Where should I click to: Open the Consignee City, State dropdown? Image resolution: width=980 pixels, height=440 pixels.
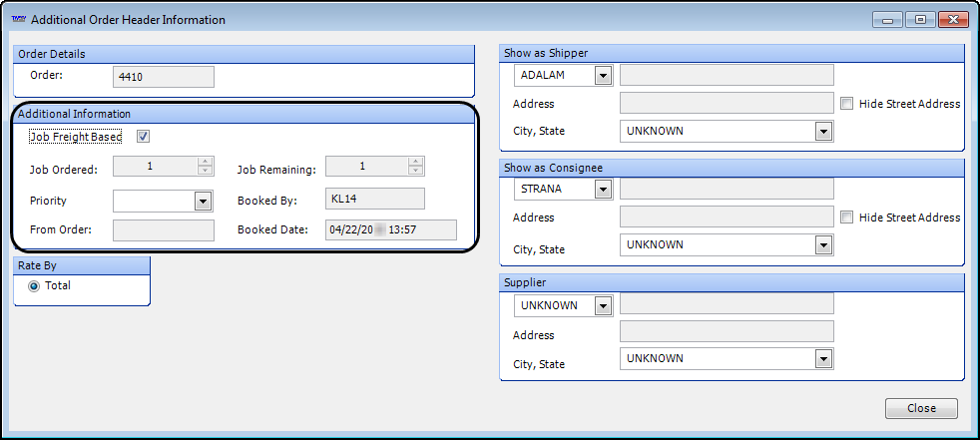coord(823,245)
